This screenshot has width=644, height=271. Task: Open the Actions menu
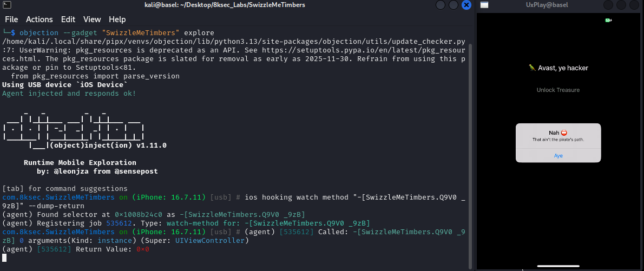point(40,19)
